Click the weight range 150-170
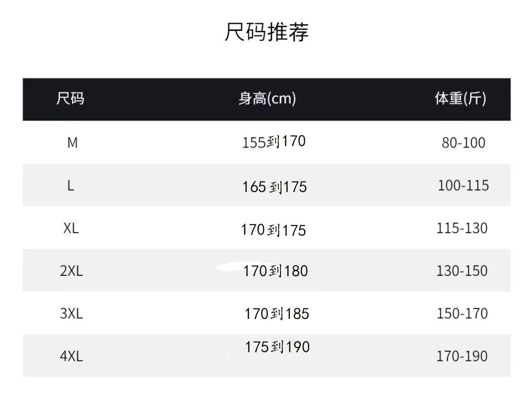The width and height of the screenshot is (532, 393). point(462,314)
